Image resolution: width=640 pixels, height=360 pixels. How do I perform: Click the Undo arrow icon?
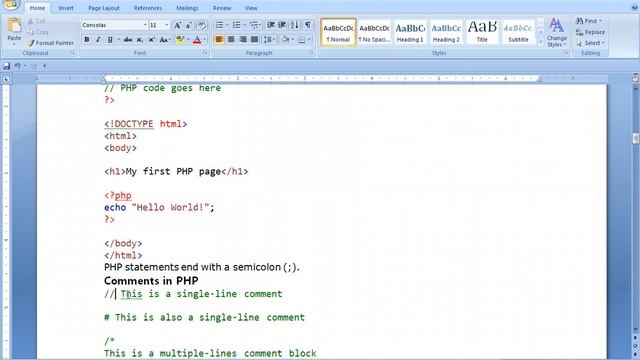coord(17,66)
